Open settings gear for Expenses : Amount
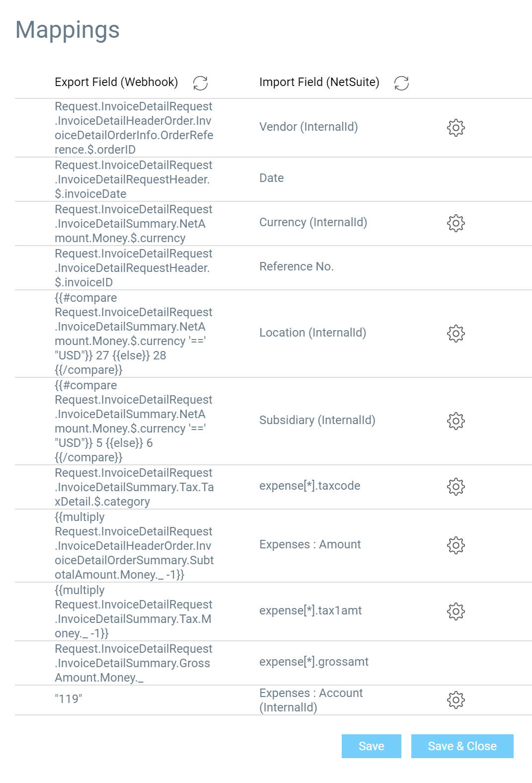 [456, 545]
